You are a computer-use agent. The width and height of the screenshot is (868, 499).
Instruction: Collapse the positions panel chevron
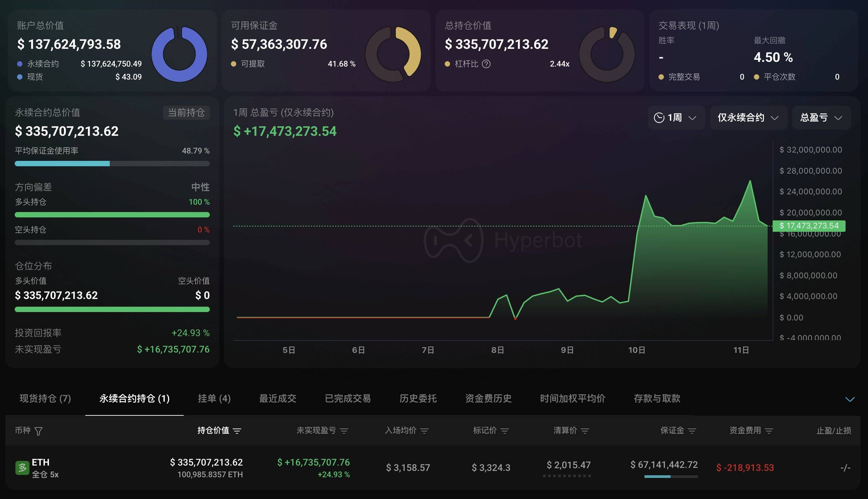coord(850,399)
